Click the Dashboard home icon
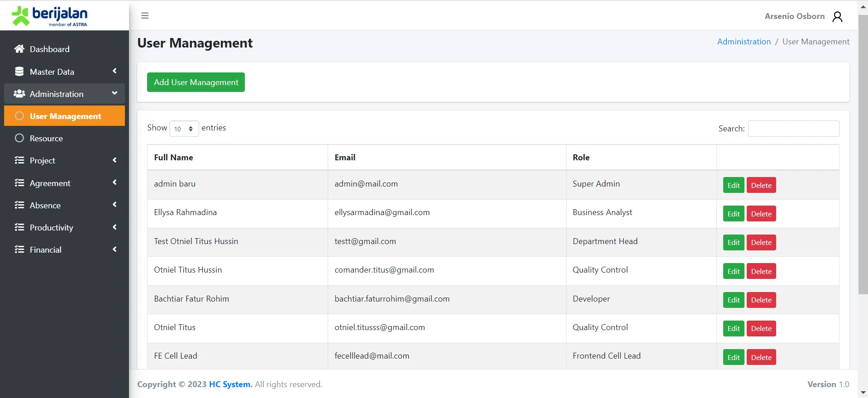Image resolution: width=868 pixels, height=398 pixels. click(x=19, y=49)
